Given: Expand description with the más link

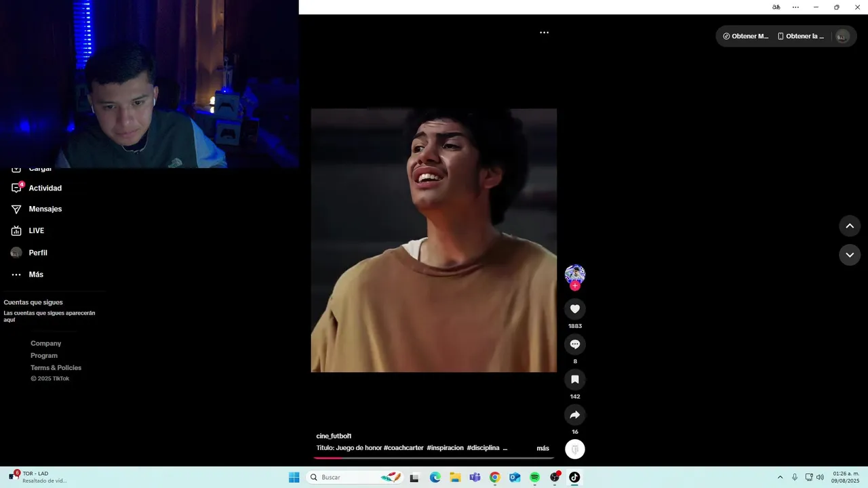Looking at the screenshot, I should click(542, 449).
